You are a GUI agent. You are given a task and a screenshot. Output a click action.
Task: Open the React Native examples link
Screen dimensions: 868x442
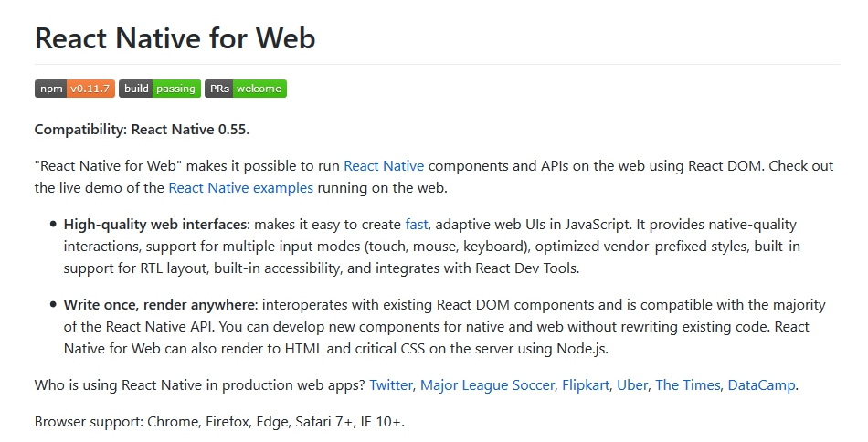tap(241, 188)
